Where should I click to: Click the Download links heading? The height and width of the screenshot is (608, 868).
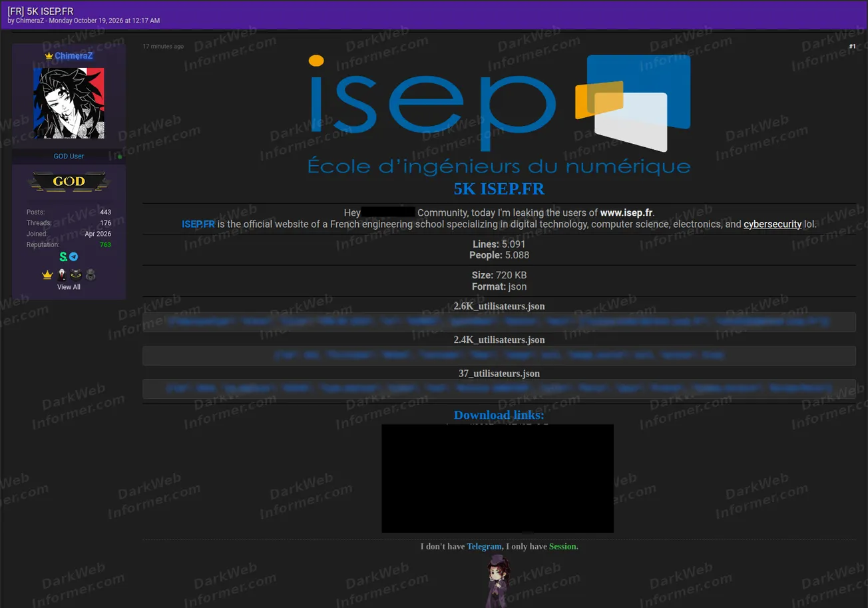[499, 415]
